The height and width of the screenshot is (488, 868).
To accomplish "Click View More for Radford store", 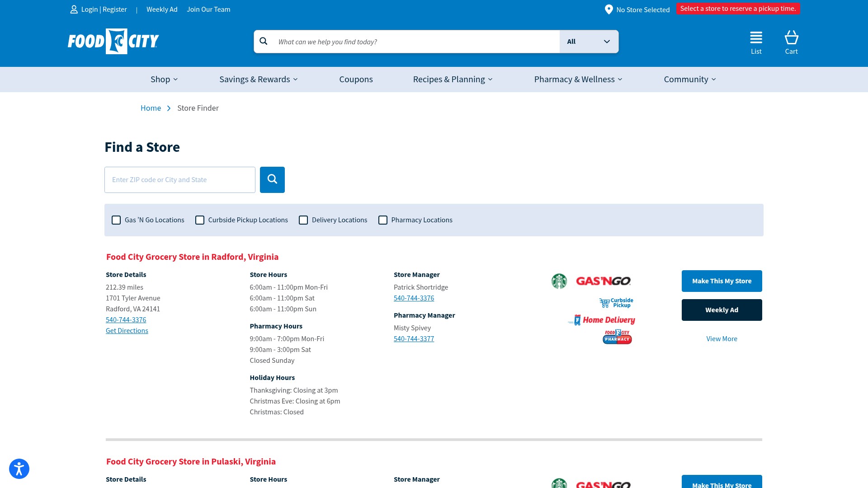I will [x=722, y=339].
